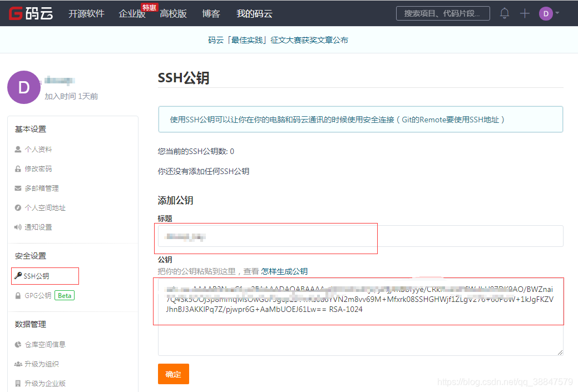Open the 怎样生成公钥 help link

[284, 271]
